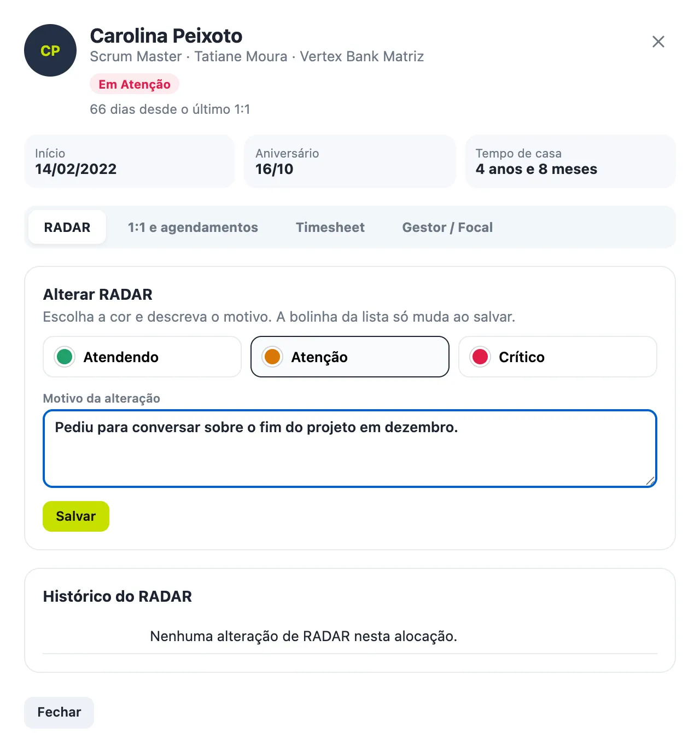Click the orange Atenção color dot
This screenshot has width=700, height=733.
(272, 357)
